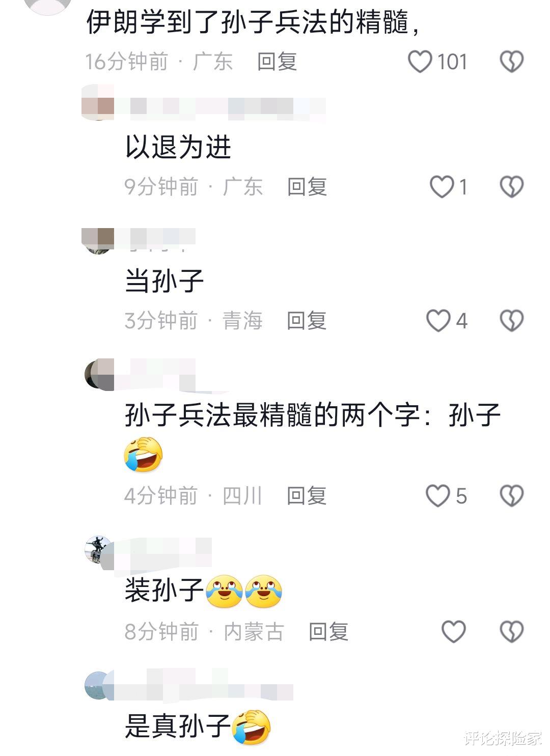Dislike the 以退为进 comment
Viewport: 550px width, 756px height.
pos(511,187)
